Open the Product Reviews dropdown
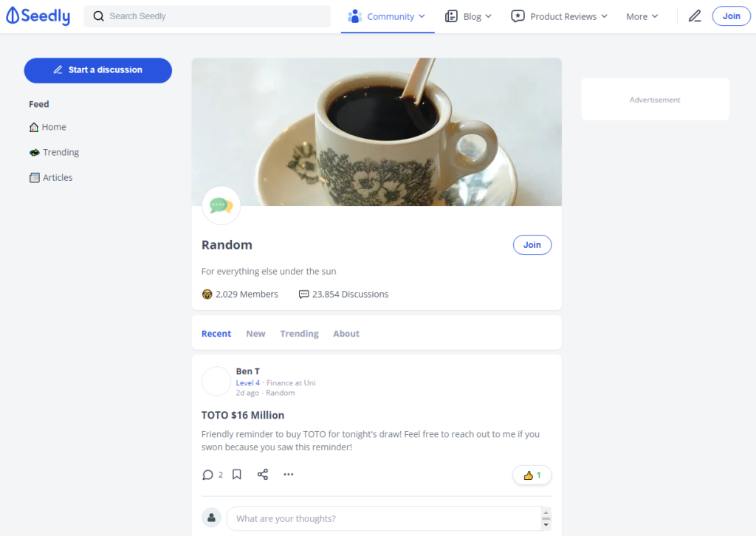 click(x=560, y=16)
